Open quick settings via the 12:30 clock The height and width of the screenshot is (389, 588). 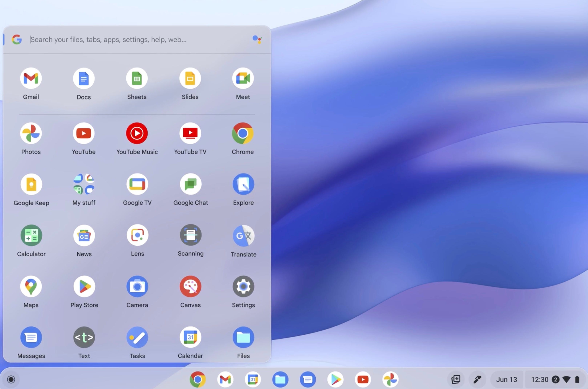[540, 380]
